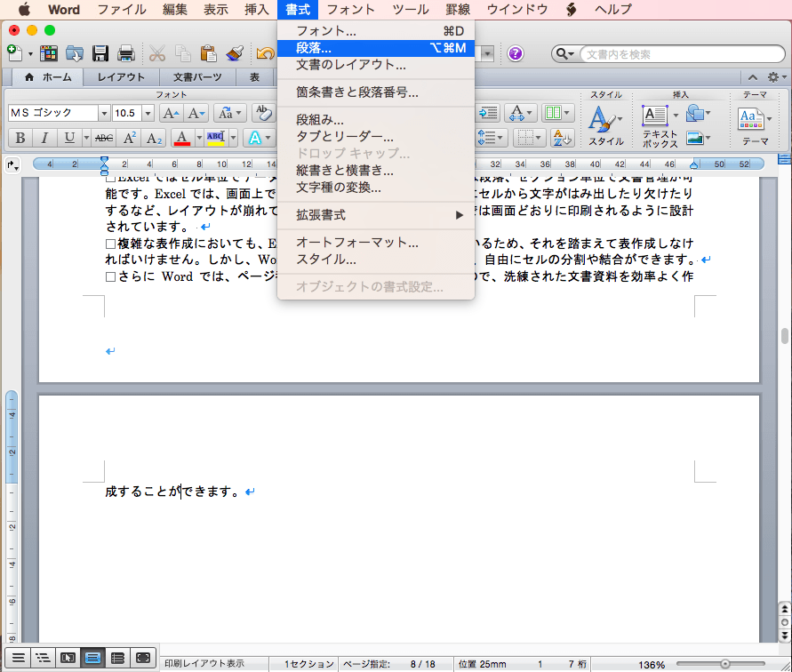Open the ツール menu in menu bar
Screen dimensions: 792x672
coord(410,9)
